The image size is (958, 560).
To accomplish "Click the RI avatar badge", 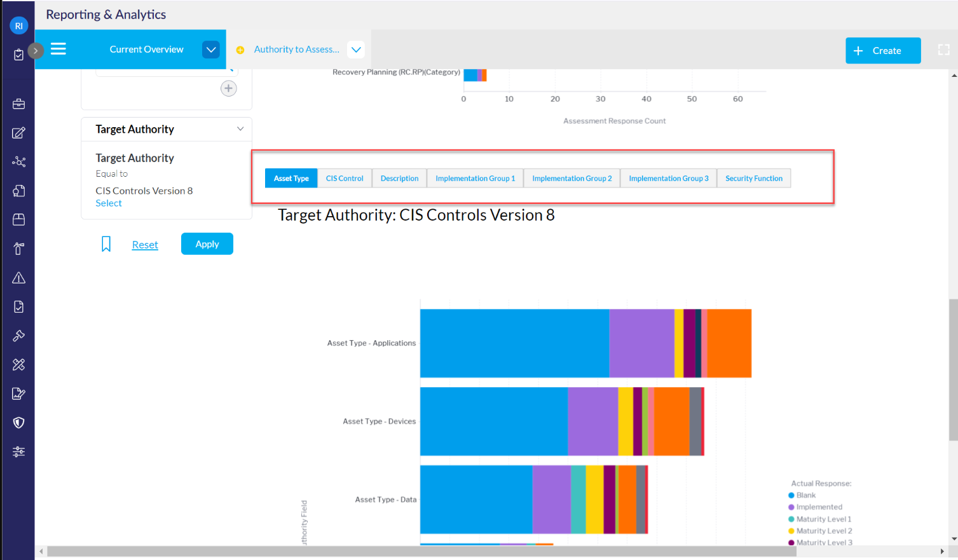I will click(19, 25).
